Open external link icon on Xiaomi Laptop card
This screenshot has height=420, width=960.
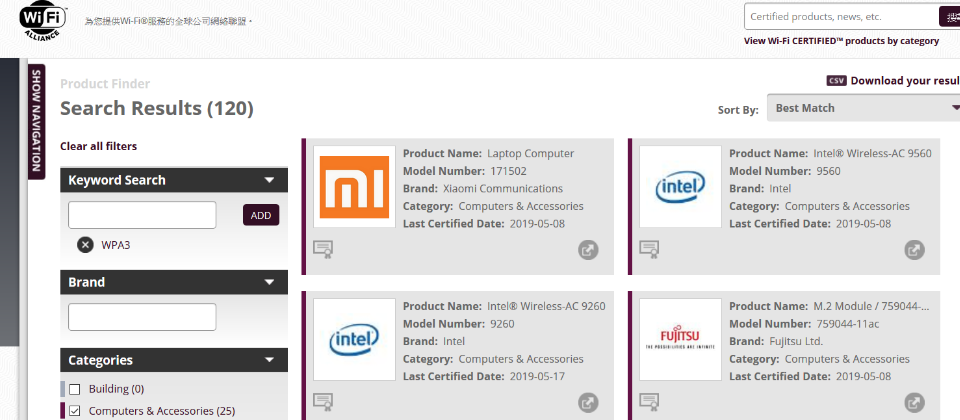[588, 250]
